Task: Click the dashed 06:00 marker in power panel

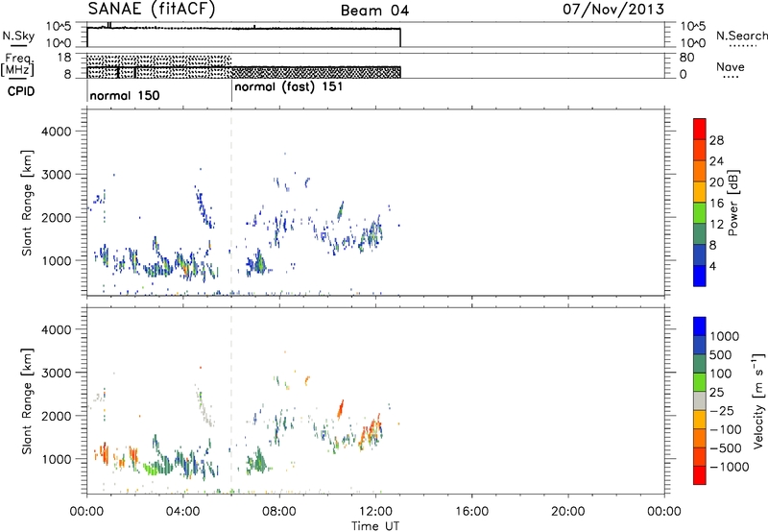Action: (x=231, y=203)
